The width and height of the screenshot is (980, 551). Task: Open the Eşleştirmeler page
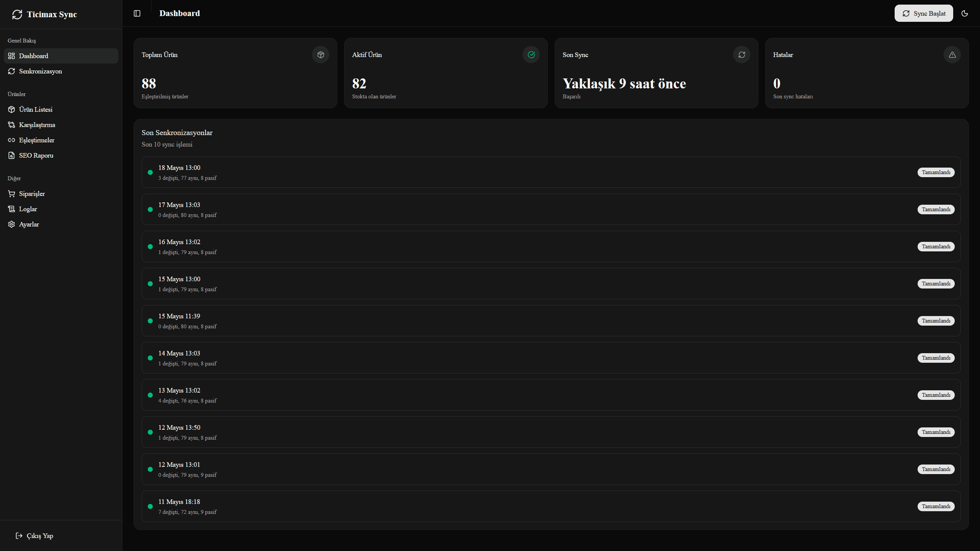[x=61, y=140]
